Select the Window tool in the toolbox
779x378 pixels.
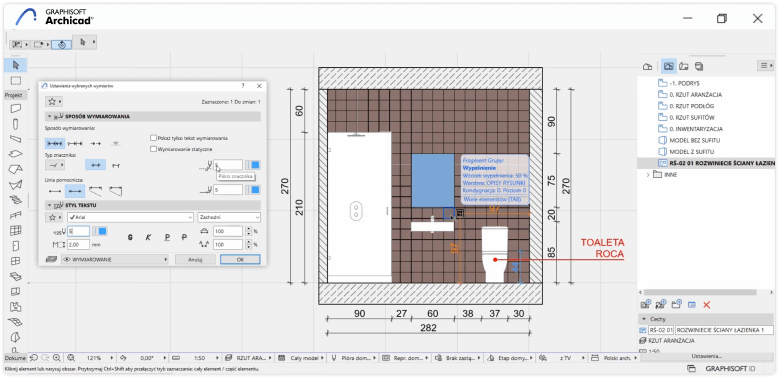tap(15, 261)
